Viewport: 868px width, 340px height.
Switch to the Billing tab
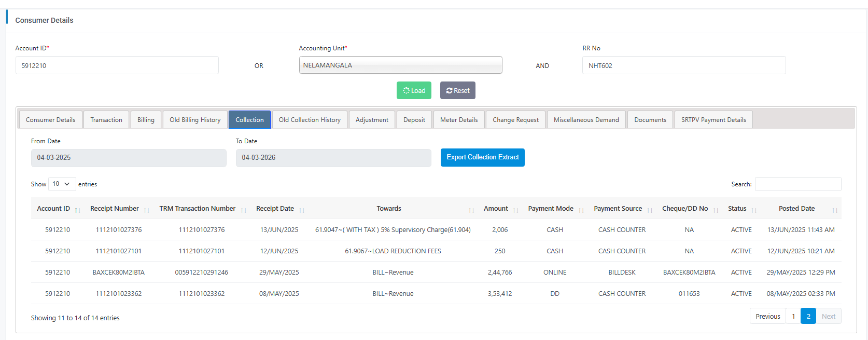[146, 120]
